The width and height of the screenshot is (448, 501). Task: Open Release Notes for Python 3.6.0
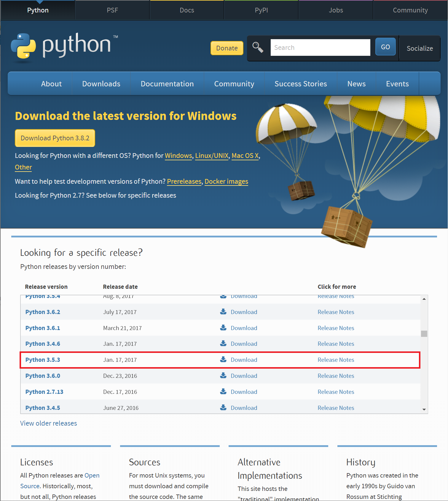(336, 376)
